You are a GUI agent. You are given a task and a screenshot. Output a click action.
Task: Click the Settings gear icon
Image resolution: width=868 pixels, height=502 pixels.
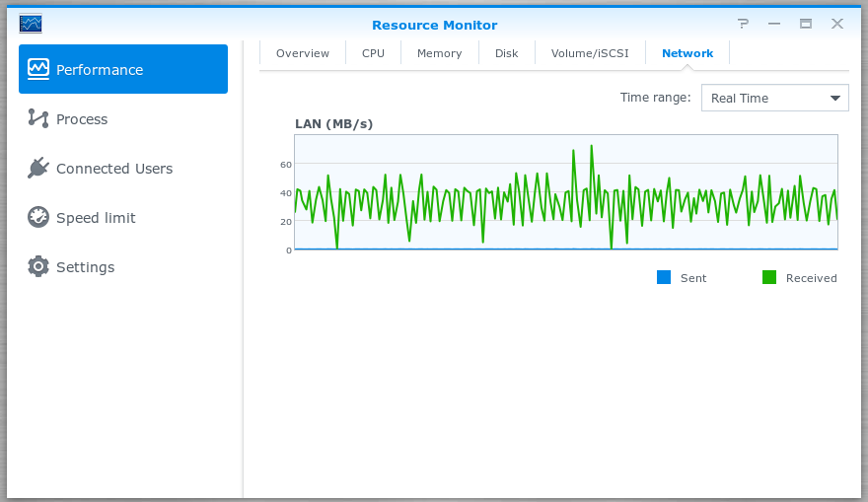point(38,266)
